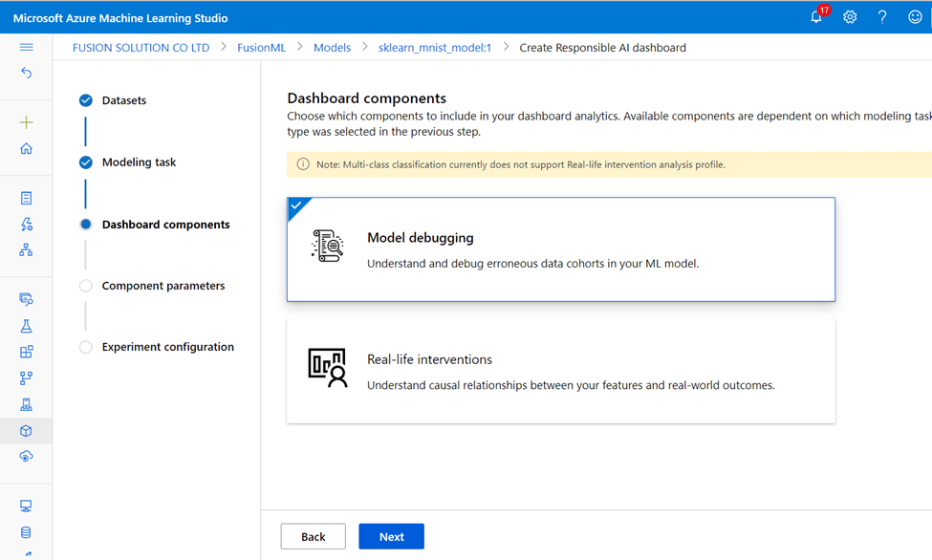Click the Datasets completed check circle

click(x=86, y=100)
